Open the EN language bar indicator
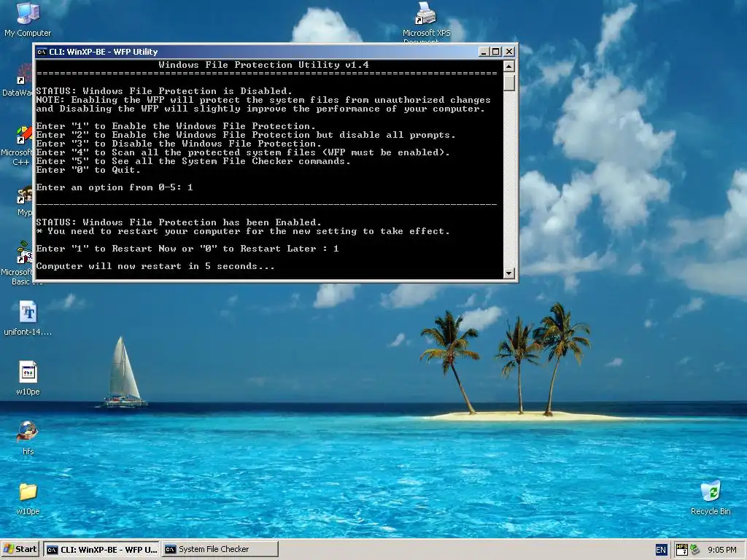 coord(661,550)
